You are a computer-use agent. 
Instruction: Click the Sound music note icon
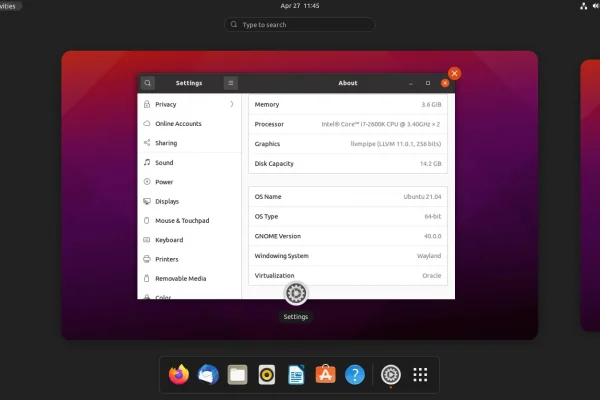[147, 162]
